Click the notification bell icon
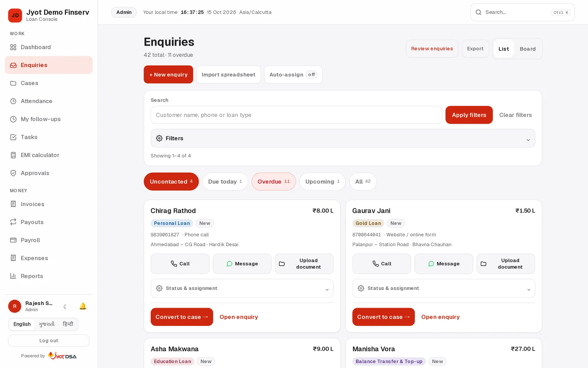 83,306
